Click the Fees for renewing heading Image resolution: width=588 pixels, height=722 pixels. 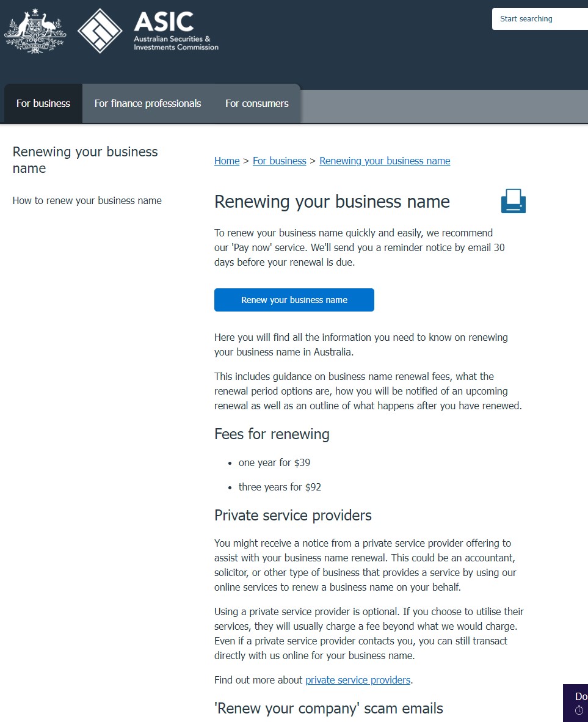[272, 434]
